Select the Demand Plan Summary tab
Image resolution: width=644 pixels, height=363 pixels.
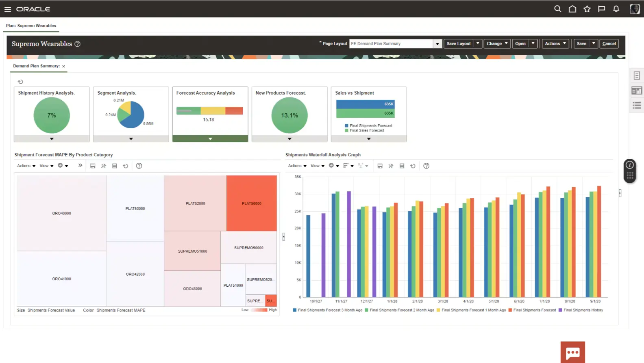click(36, 66)
